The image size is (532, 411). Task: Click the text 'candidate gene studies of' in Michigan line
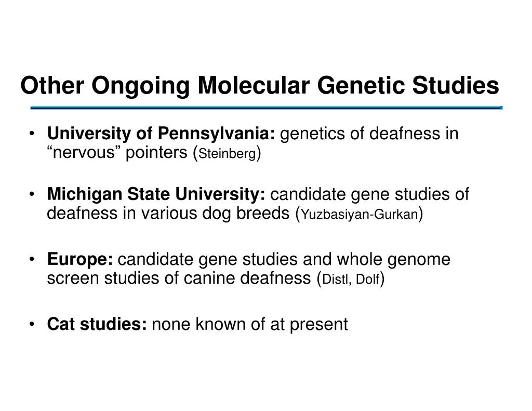(370, 195)
